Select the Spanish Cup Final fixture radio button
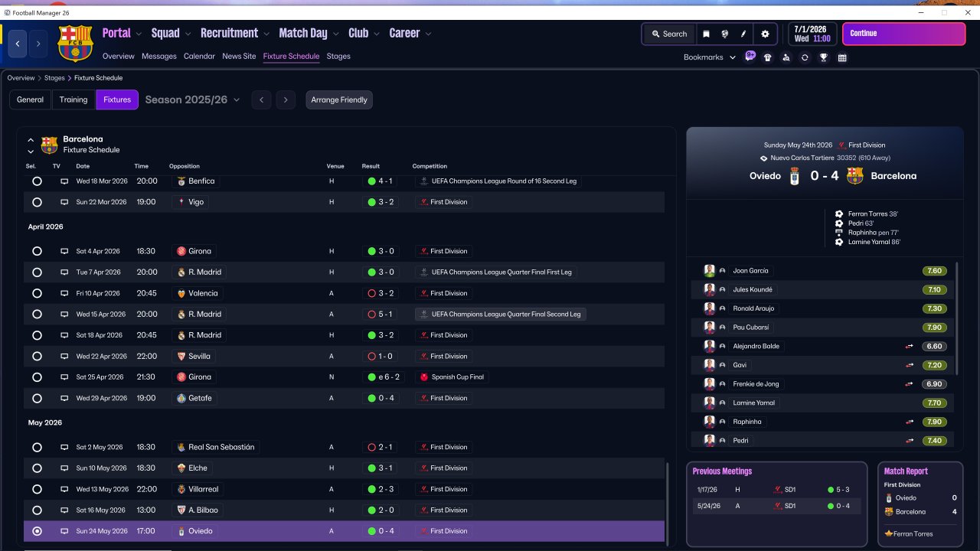This screenshot has width=980, height=551. coord(37,377)
